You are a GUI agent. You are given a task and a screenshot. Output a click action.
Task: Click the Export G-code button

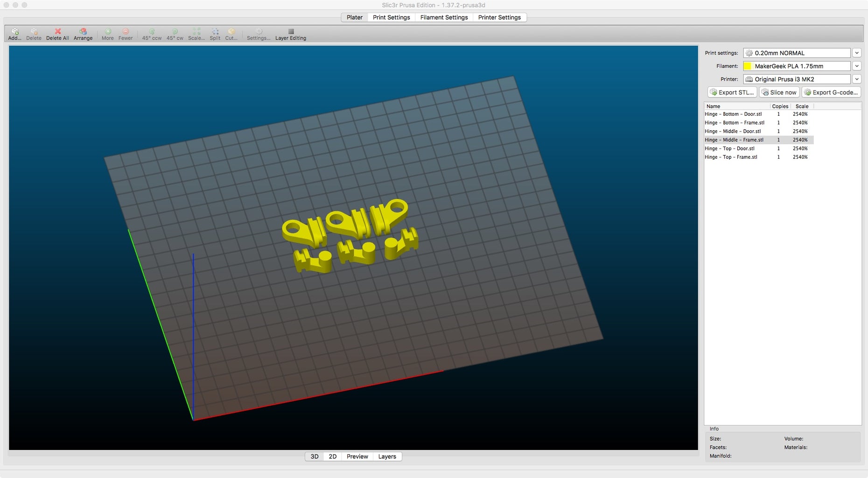831,92
